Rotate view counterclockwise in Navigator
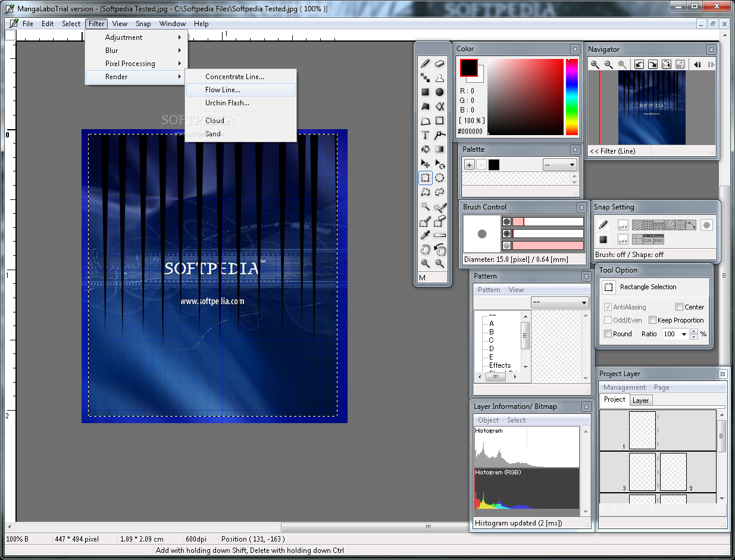 click(x=639, y=64)
